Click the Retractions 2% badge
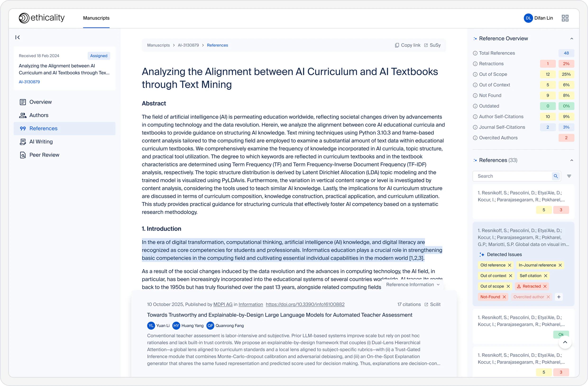This screenshot has width=588, height=386. point(566,64)
